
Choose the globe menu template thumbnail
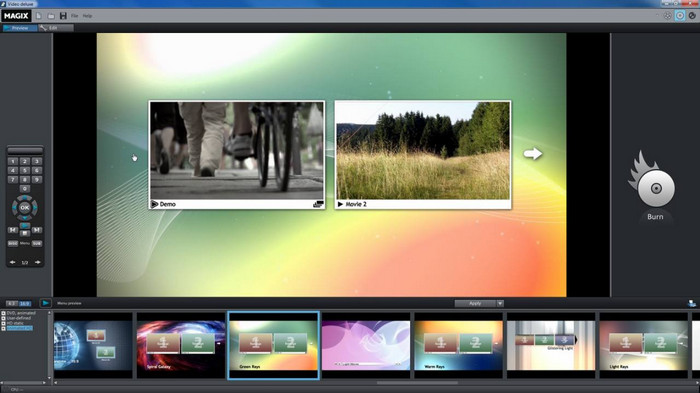tap(93, 345)
